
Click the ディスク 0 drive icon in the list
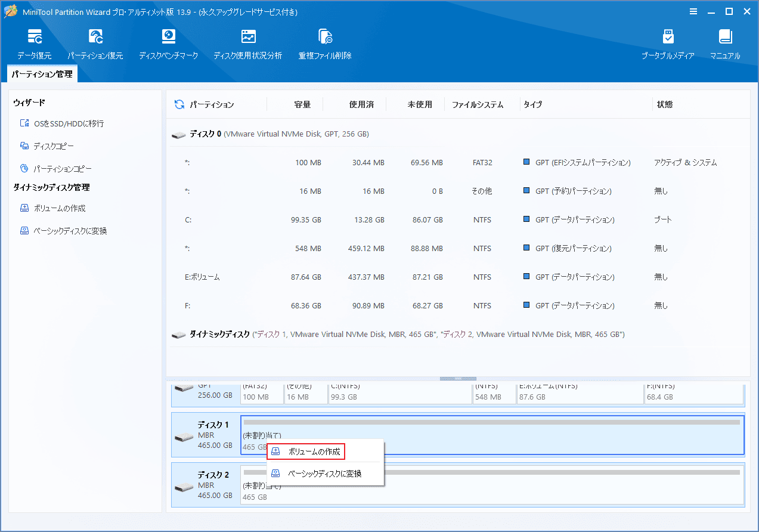point(178,135)
